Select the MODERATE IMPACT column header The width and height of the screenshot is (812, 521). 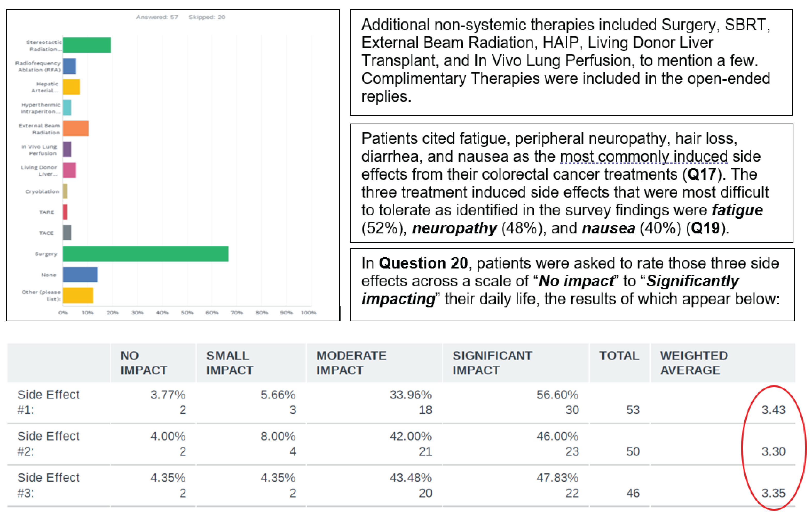click(x=351, y=363)
